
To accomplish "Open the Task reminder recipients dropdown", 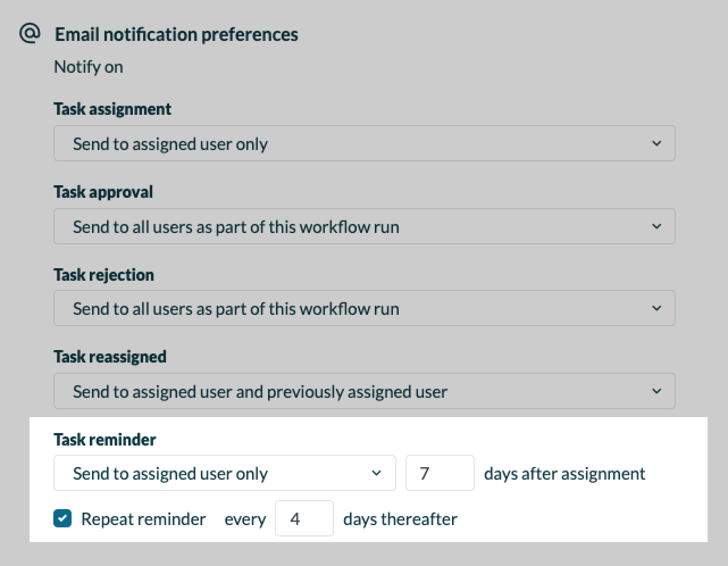I will (x=224, y=473).
